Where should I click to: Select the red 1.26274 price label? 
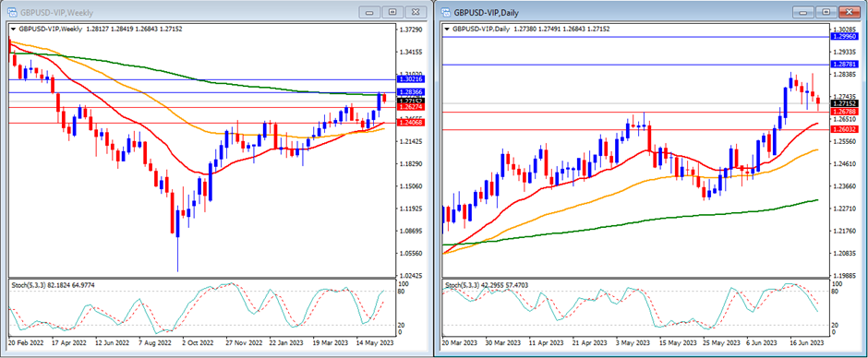410,107
